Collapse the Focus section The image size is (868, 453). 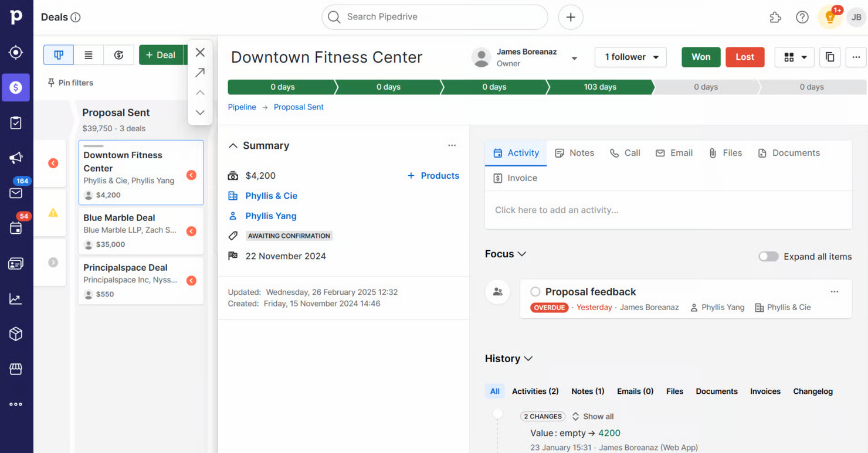522,254
